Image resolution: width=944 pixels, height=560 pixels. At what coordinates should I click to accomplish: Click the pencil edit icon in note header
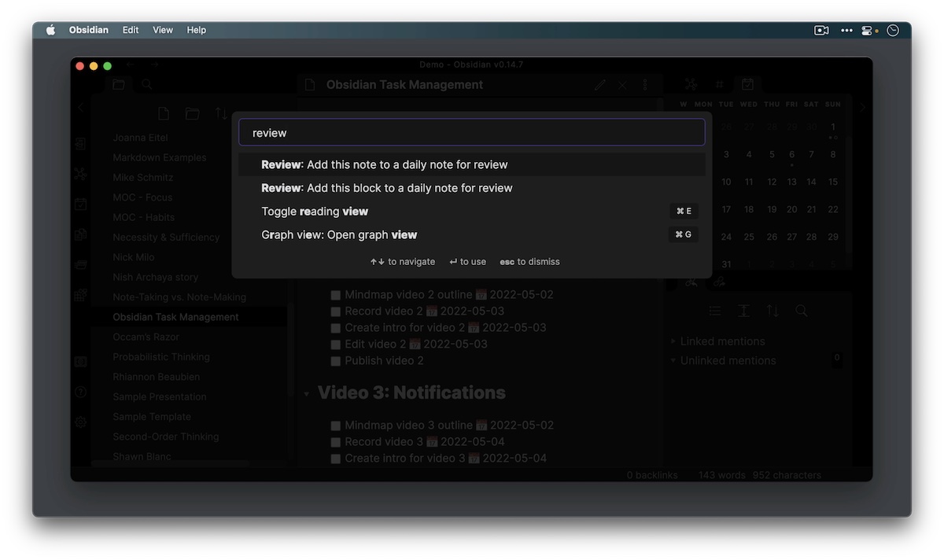pos(600,85)
